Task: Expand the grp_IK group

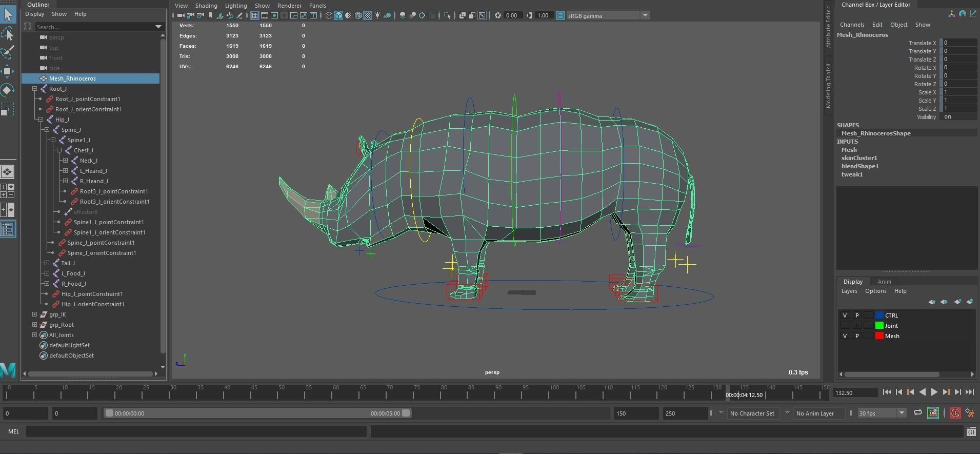Action: (x=35, y=314)
